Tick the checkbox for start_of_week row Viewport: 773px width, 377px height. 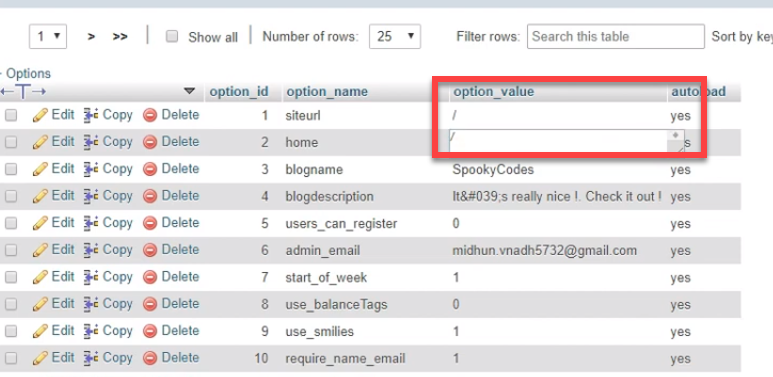(11, 277)
